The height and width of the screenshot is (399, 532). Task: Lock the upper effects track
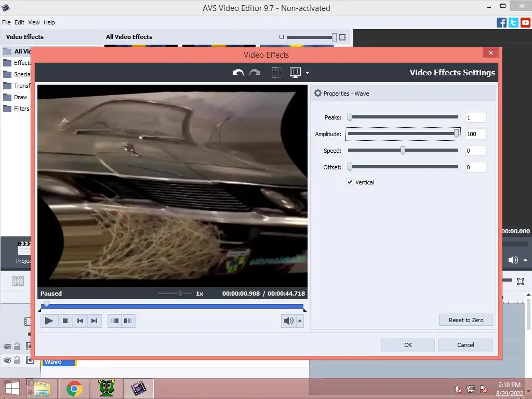coord(17,347)
